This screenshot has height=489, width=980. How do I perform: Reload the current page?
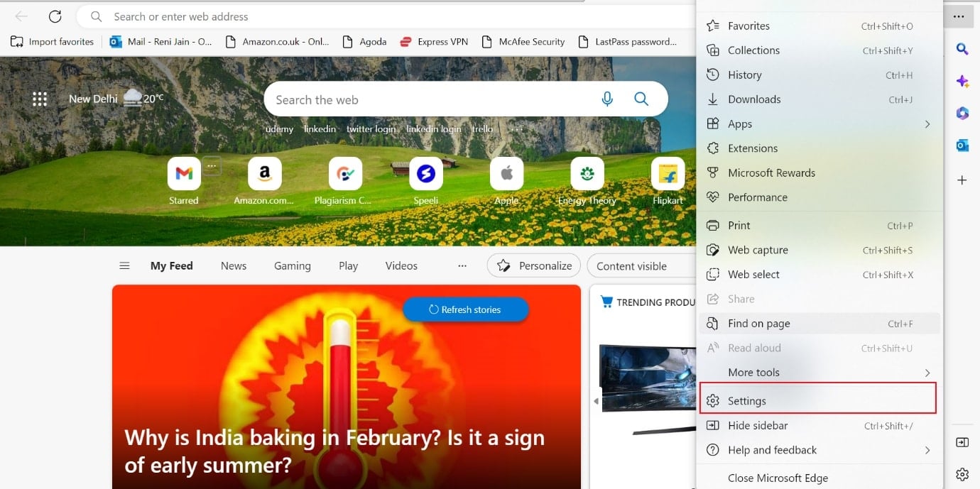point(56,16)
